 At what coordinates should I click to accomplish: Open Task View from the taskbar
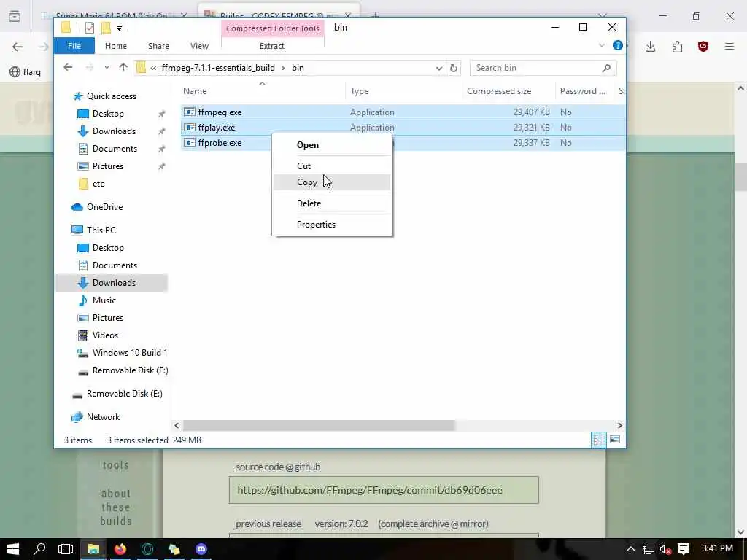(66, 549)
